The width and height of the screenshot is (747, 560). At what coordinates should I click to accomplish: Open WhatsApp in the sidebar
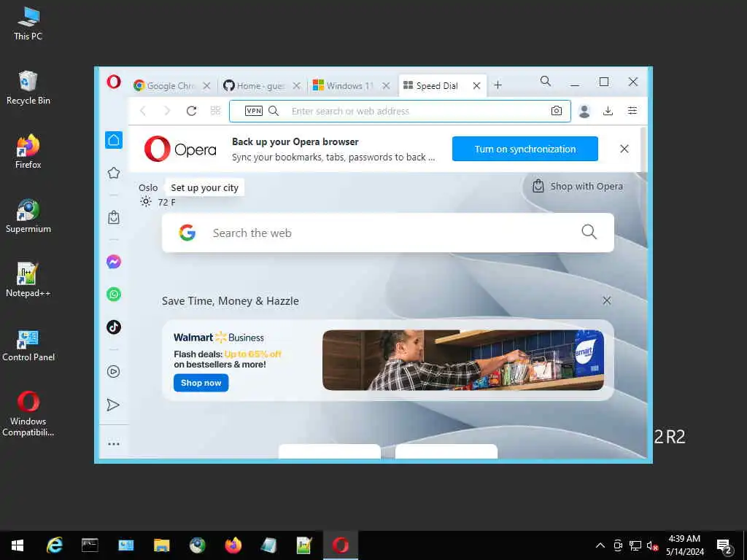[113, 295]
